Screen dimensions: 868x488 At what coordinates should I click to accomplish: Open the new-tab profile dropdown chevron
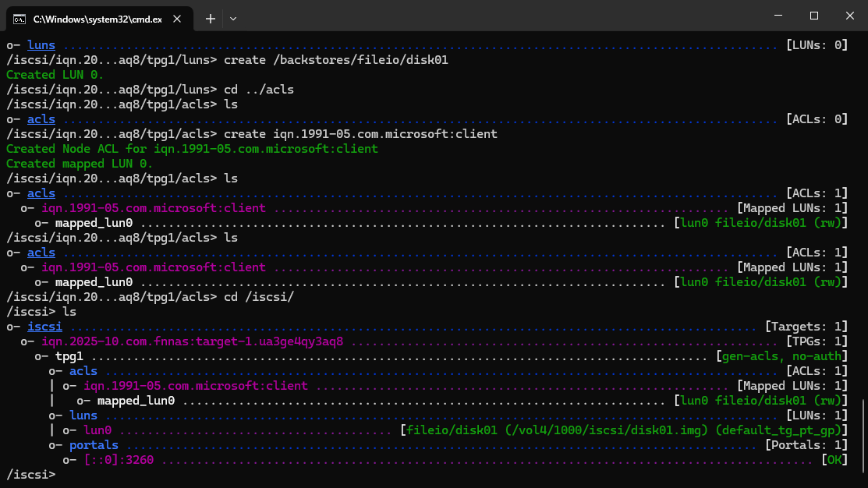(233, 18)
